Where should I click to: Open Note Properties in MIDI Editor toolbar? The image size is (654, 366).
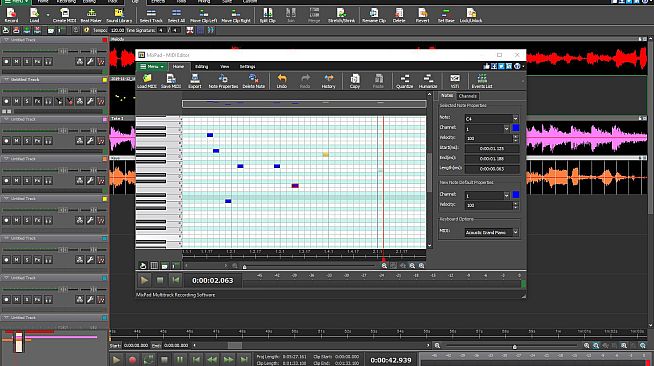(223, 81)
